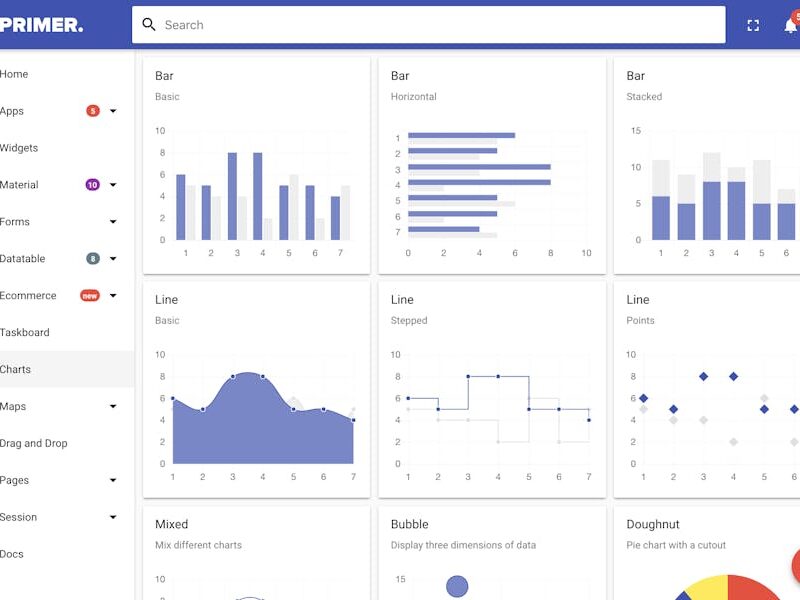Click the red doughnut chart segment
This screenshot has width=800, height=600.
751,587
